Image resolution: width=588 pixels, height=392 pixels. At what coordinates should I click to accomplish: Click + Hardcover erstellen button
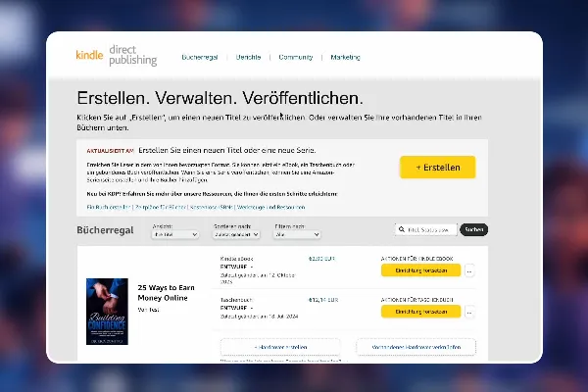280,347
